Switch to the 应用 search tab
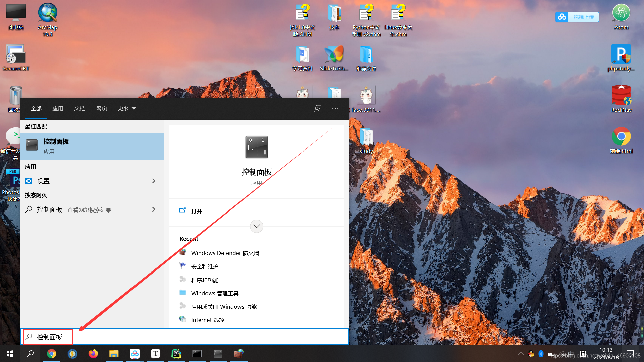This screenshot has width=644, height=362. tap(58, 108)
